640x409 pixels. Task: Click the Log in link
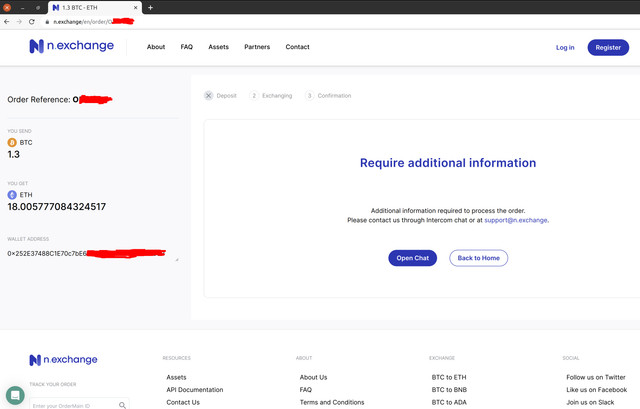tap(565, 47)
